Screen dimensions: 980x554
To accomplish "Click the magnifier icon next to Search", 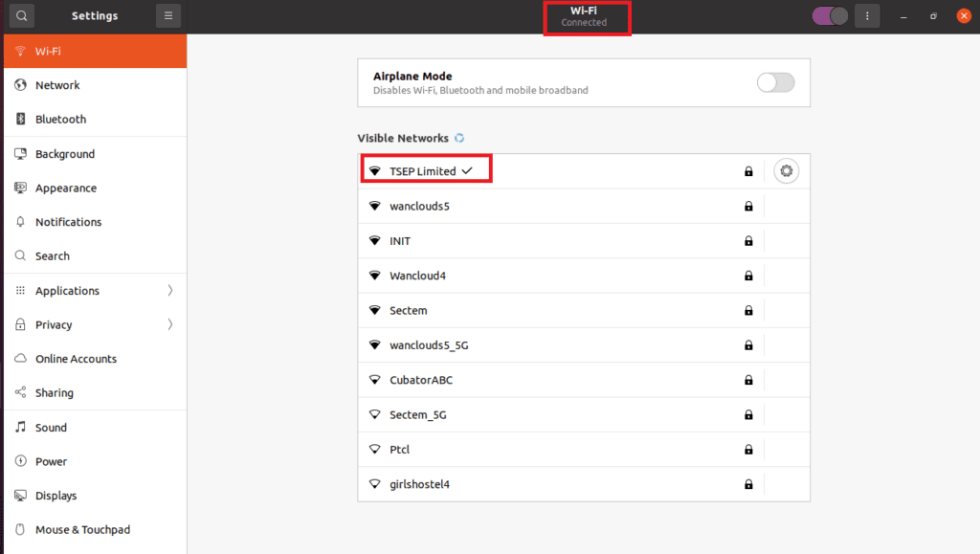I will click(x=21, y=255).
